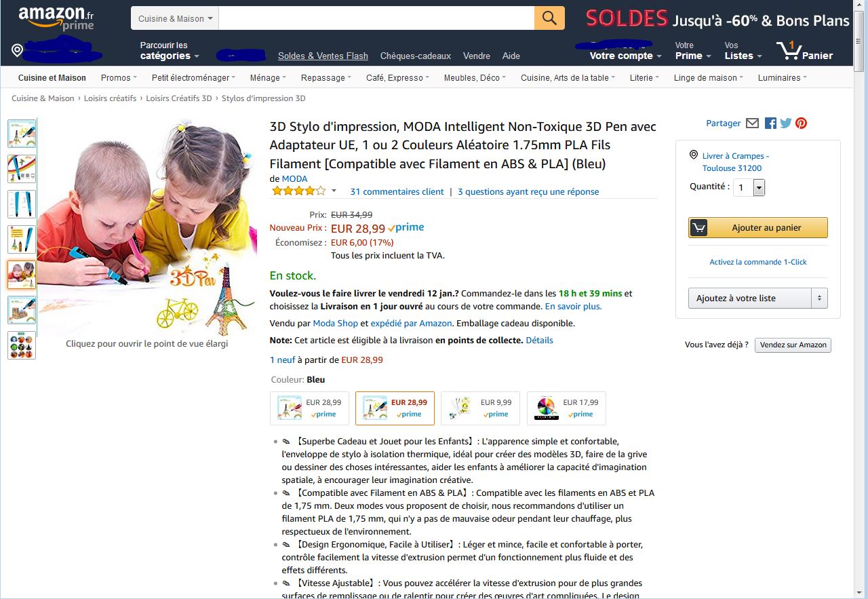
Task: Select the colorful filament spools thumbnail
Action: [x=22, y=345]
